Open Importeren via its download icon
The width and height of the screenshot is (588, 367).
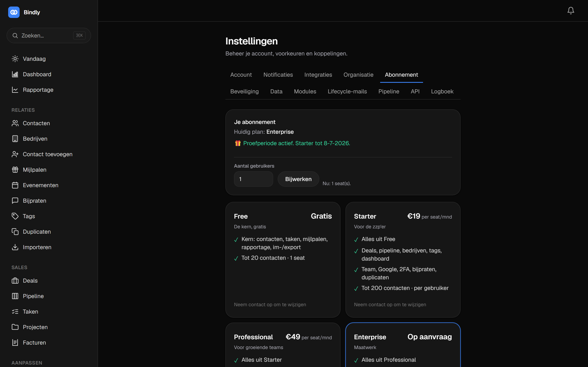(15, 247)
